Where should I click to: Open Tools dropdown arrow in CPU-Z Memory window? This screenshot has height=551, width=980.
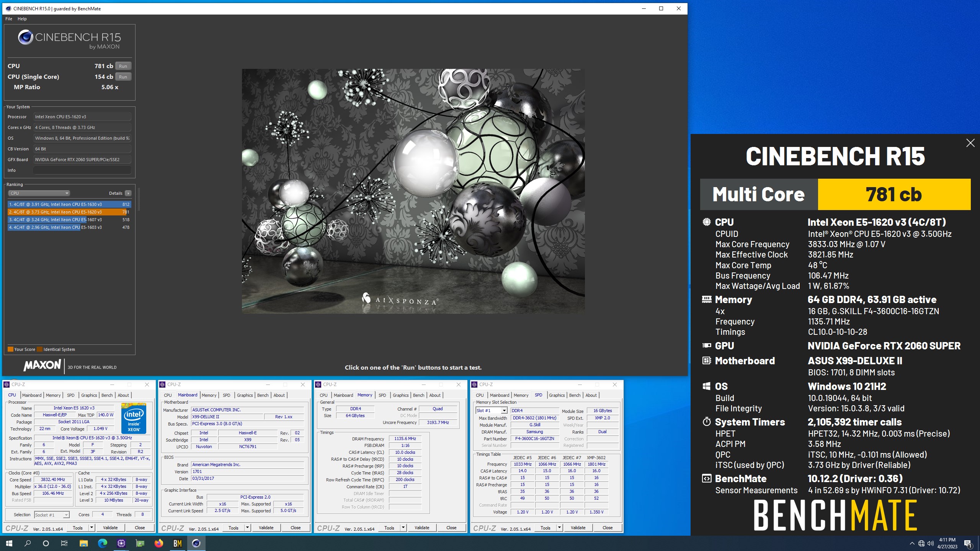pyautogui.click(x=403, y=528)
